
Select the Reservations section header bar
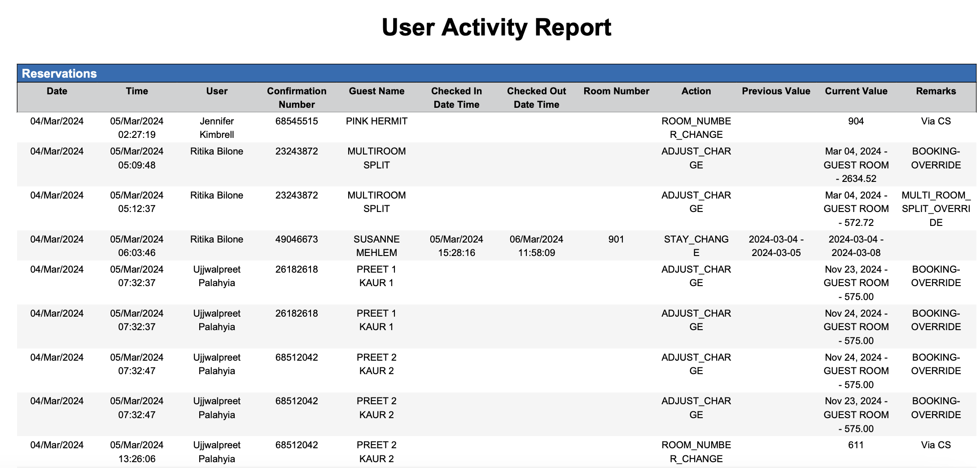(496, 73)
